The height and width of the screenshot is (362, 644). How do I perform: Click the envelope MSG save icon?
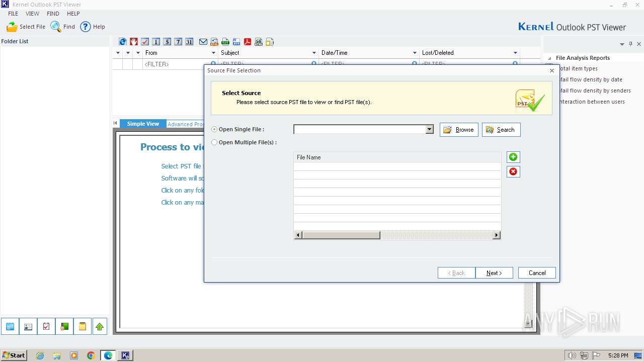[x=203, y=42]
